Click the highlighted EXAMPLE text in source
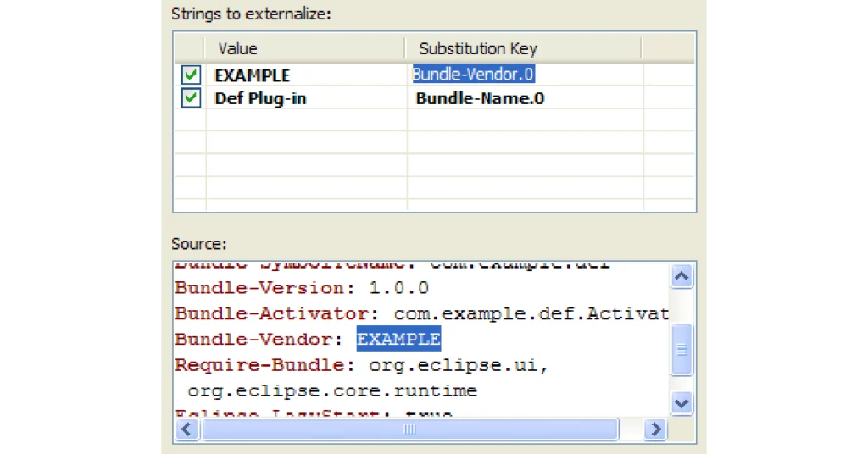This screenshot has height=454, width=868. coord(398,339)
